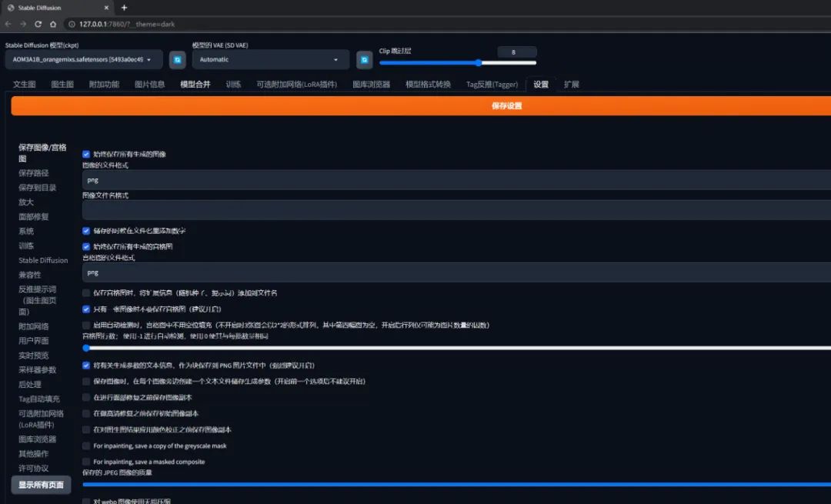Toggle 始终保存所有生成的宫格图 checkbox
The image size is (831, 504).
86,247
